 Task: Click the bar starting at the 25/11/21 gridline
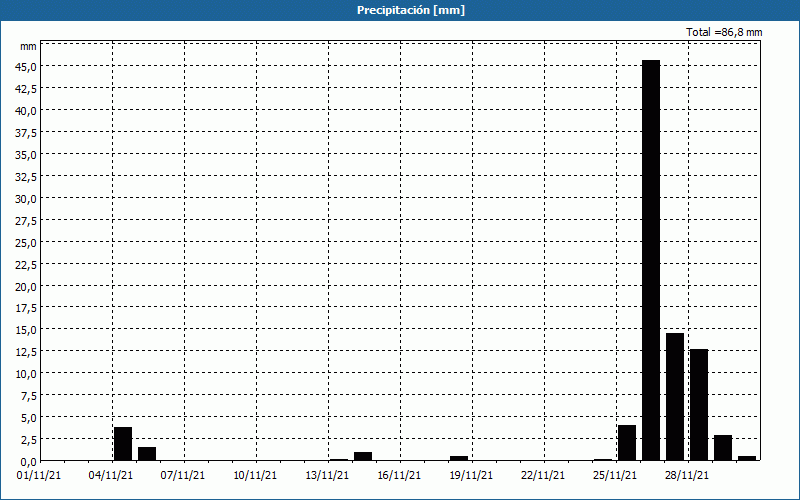tap(627, 443)
